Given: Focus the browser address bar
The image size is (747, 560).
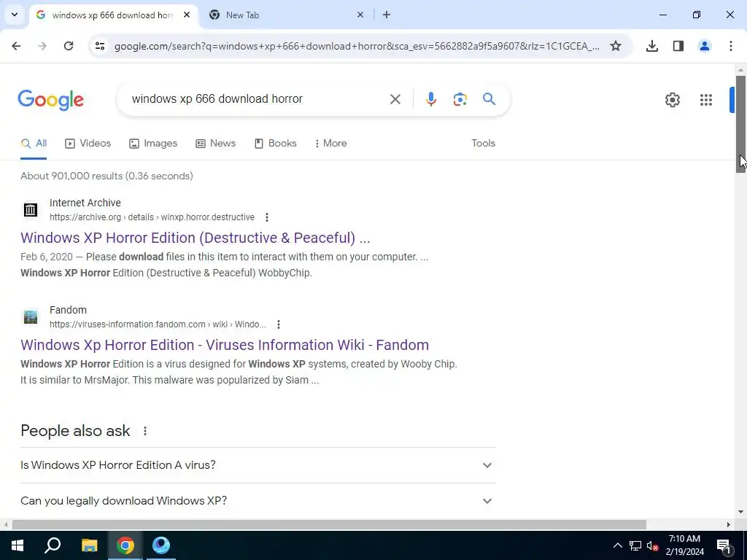Looking at the screenshot, I should 356,46.
